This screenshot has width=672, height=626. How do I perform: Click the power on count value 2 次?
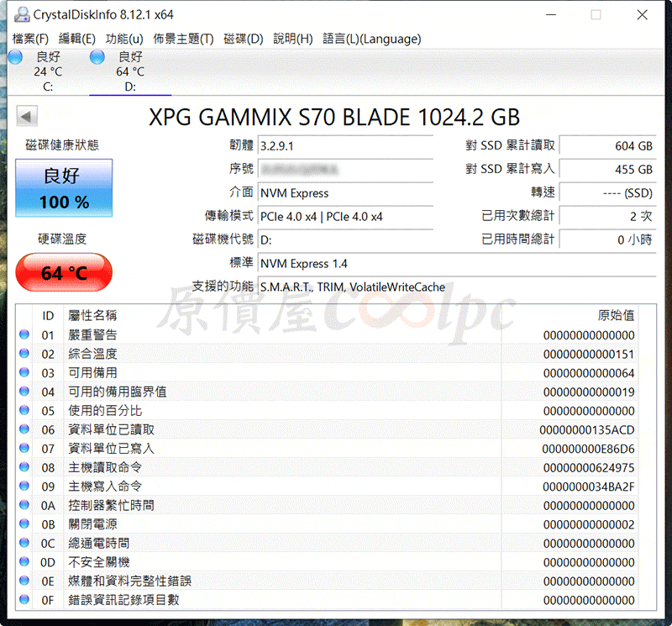[607, 216]
